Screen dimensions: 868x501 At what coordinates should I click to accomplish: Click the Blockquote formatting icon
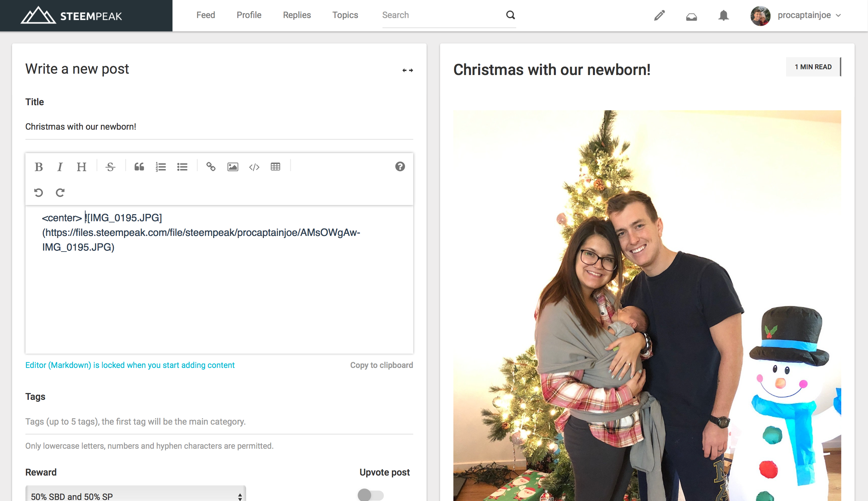[139, 166]
